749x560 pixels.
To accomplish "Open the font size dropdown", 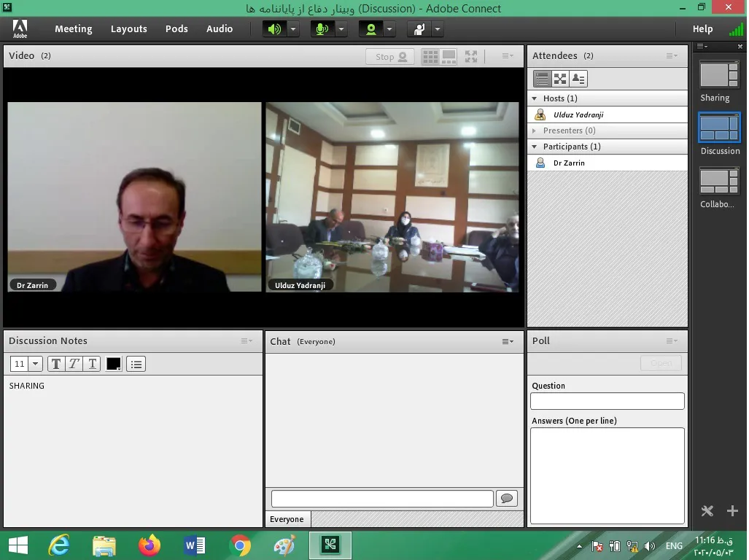I will 35,364.
